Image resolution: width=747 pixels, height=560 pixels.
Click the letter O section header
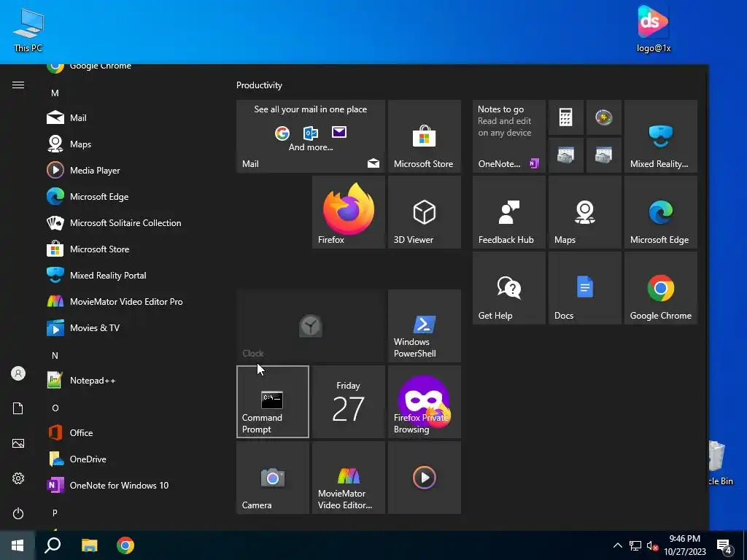[x=55, y=408]
